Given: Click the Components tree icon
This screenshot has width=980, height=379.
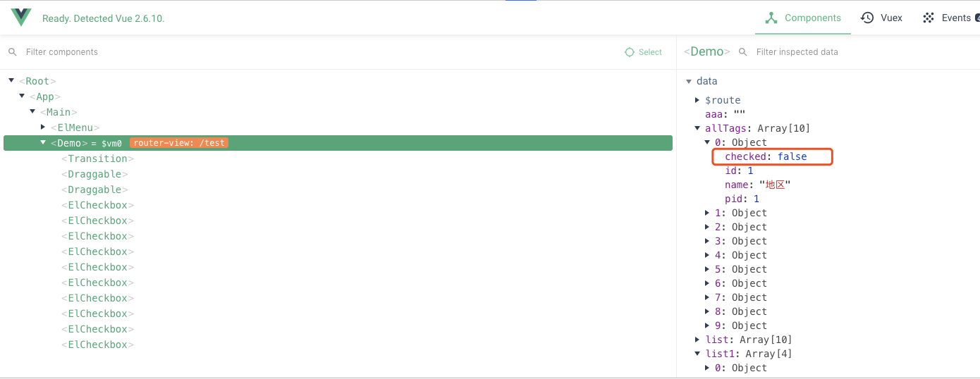Looking at the screenshot, I should [x=771, y=18].
